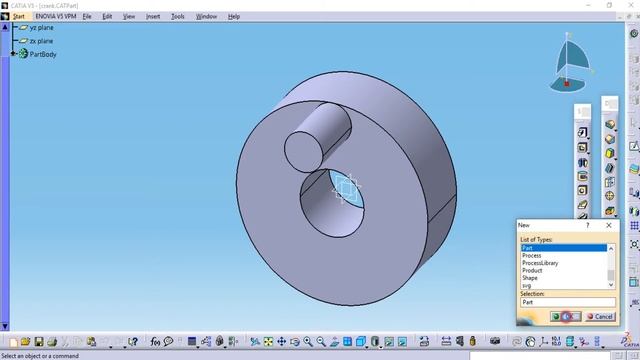Open the Window menu
Screen dimensions: 640x360
click(x=206, y=16)
